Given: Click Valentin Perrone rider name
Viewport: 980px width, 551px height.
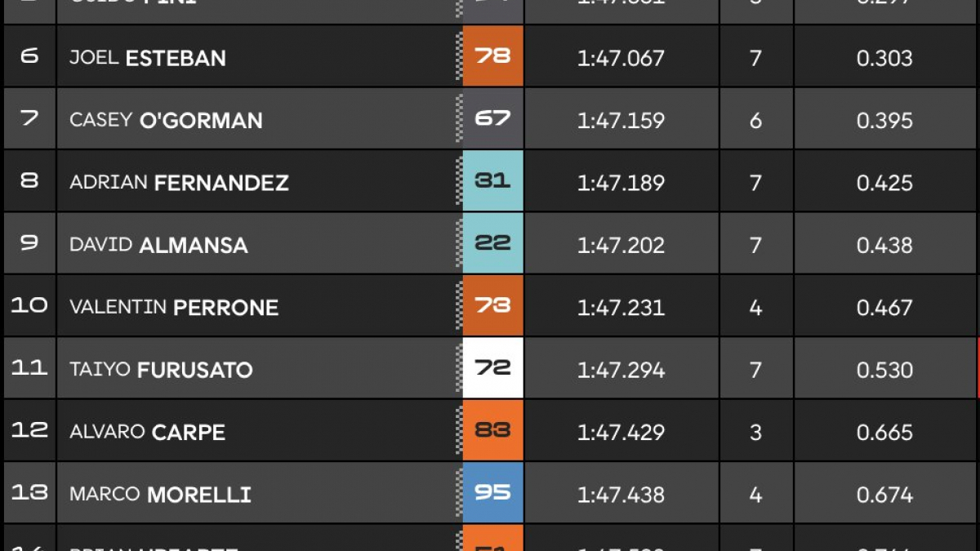Looking at the screenshot, I should click(x=174, y=308).
